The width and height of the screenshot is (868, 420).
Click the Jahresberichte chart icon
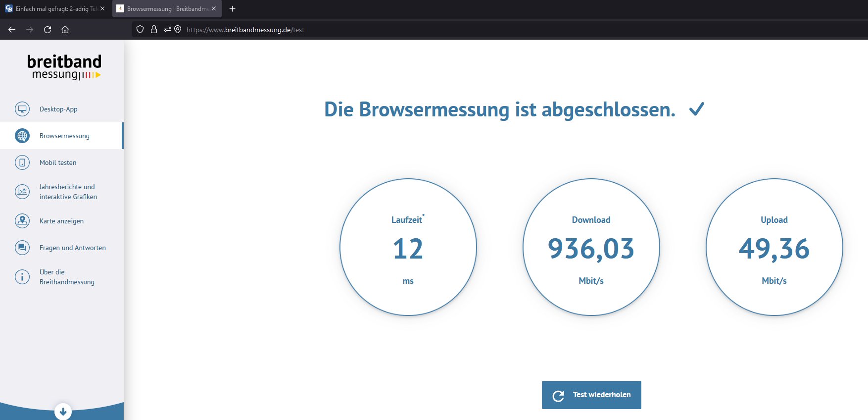point(22,192)
